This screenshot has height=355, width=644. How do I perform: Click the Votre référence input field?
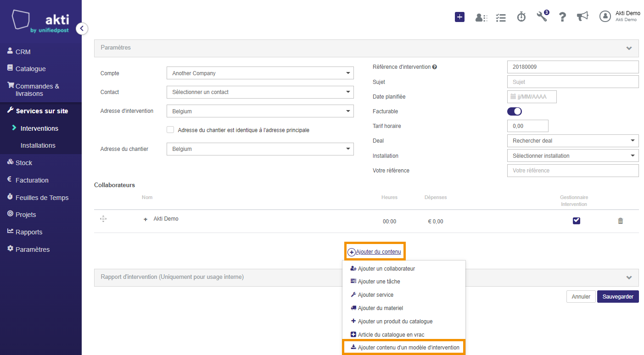pyautogui.click(x=573, y=170)
